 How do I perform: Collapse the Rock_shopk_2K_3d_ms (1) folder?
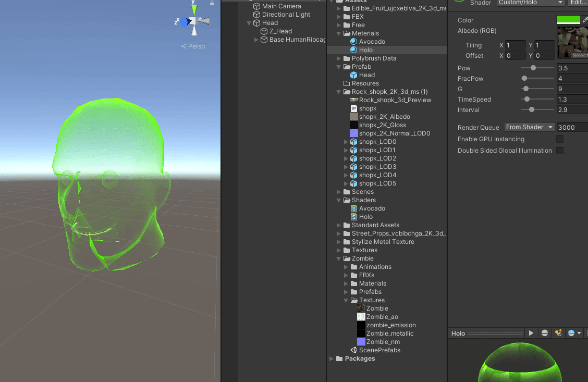tap(339, 92)
